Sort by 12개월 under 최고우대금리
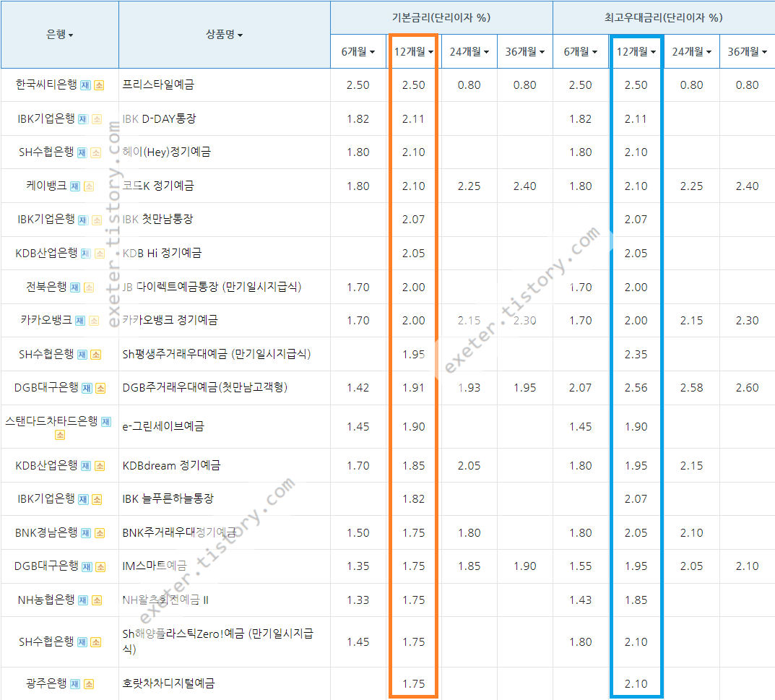The height and width of the screenshot is (700, 775). 636,51
